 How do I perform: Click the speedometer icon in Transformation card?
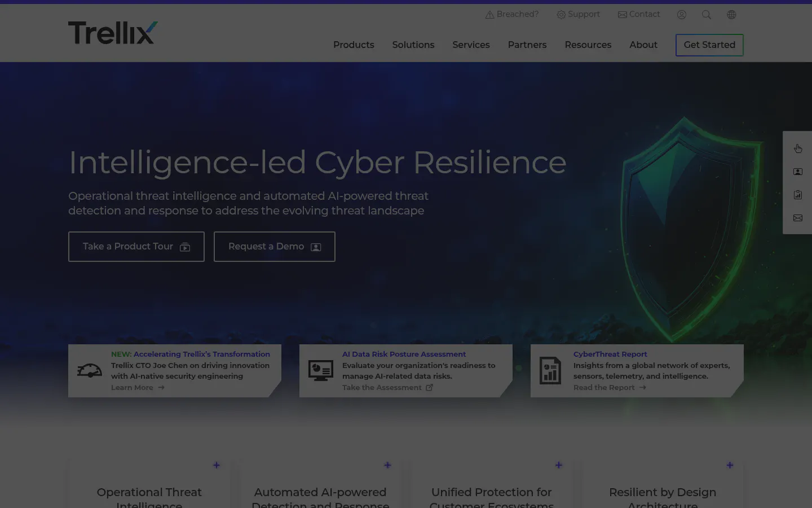[x=90, y=370]
